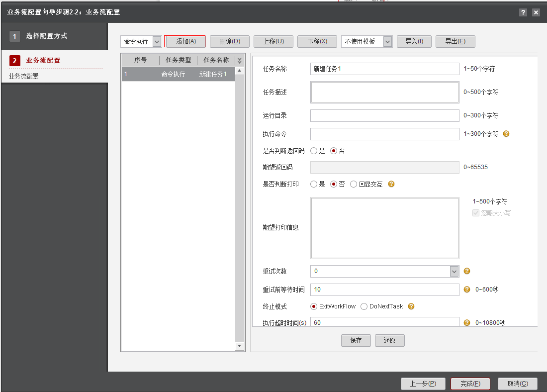Click the 导出(E) button

tap(455, 42)
